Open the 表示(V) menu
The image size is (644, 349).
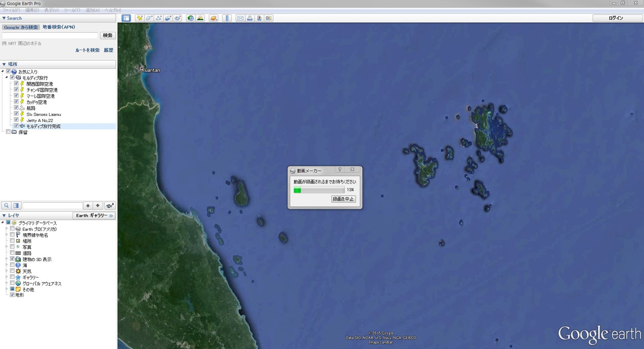[x=51, y=10]
